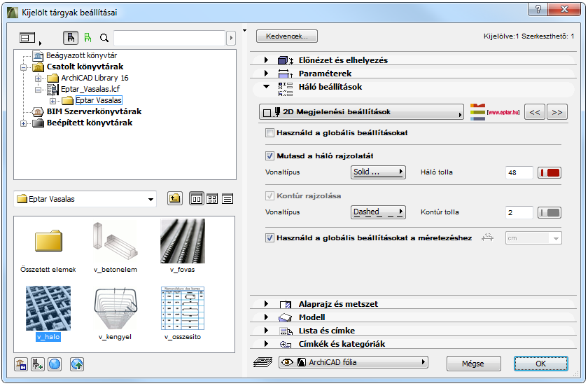This screenshot has width=588, height=386.
Task: Toggle Használd a globális beállításokat checkbox
Action: [x=269, y=133]
